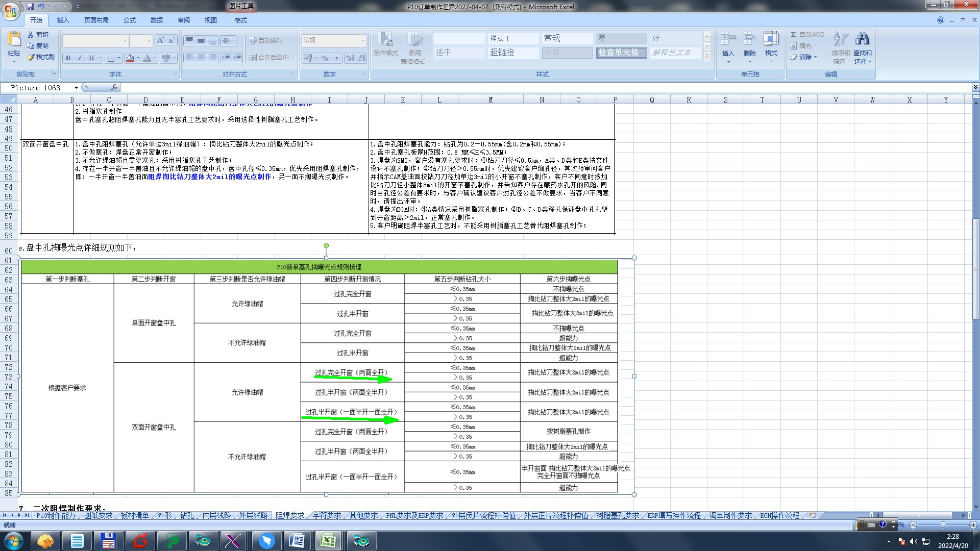Apply percent style
Screen dimensions: 980x551
tap(325, 58)
